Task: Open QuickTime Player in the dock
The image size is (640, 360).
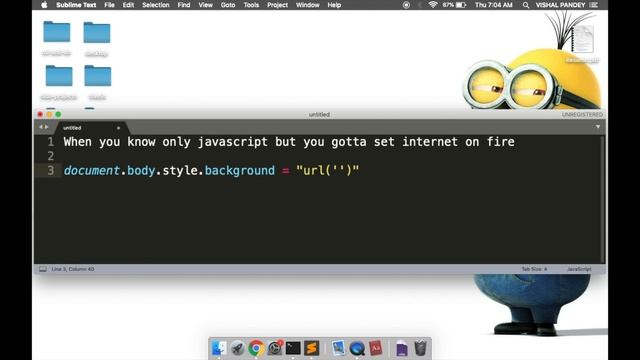Action: point(357,348)
